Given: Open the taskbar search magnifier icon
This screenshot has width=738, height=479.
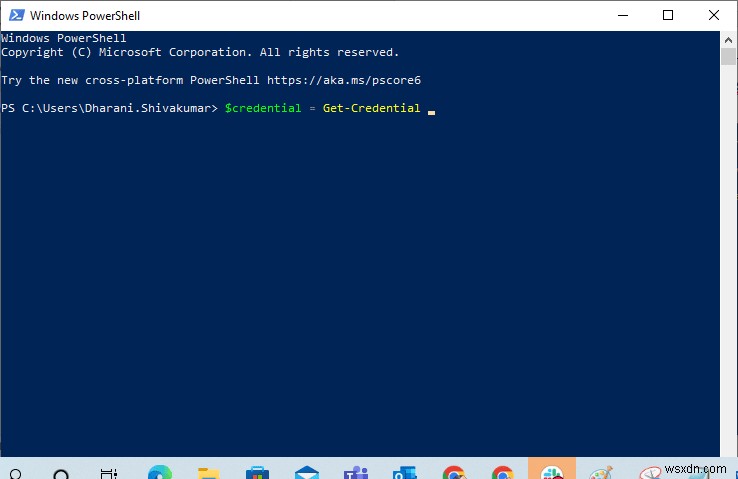Looking at the screenshot, I should coord(16,474).
